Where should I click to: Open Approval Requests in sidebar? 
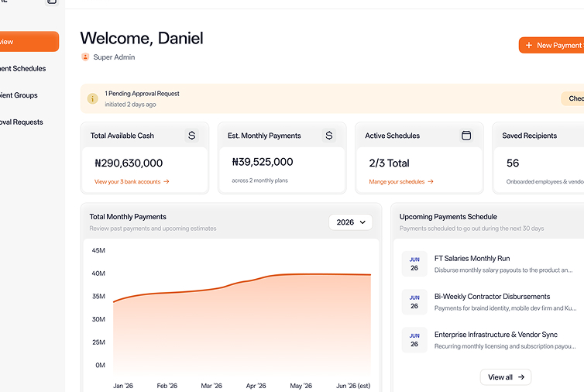(x=21, y=122)
